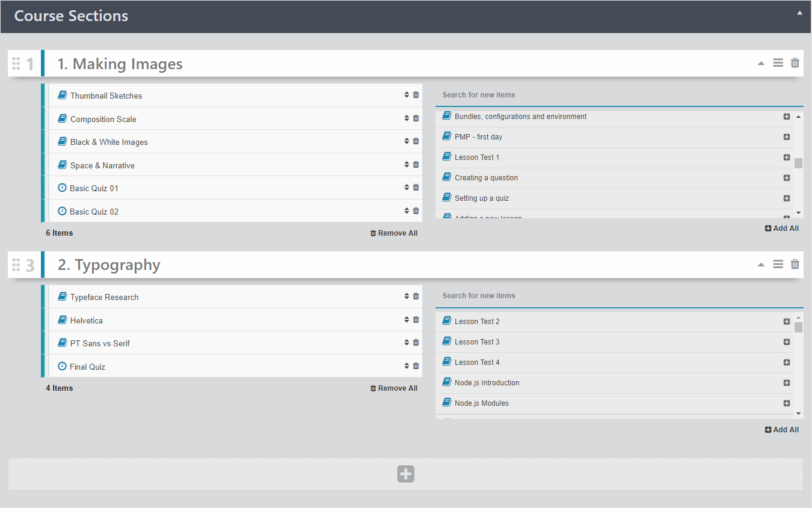Delete the Thumbnail Sketches lesson

[416, 95]
